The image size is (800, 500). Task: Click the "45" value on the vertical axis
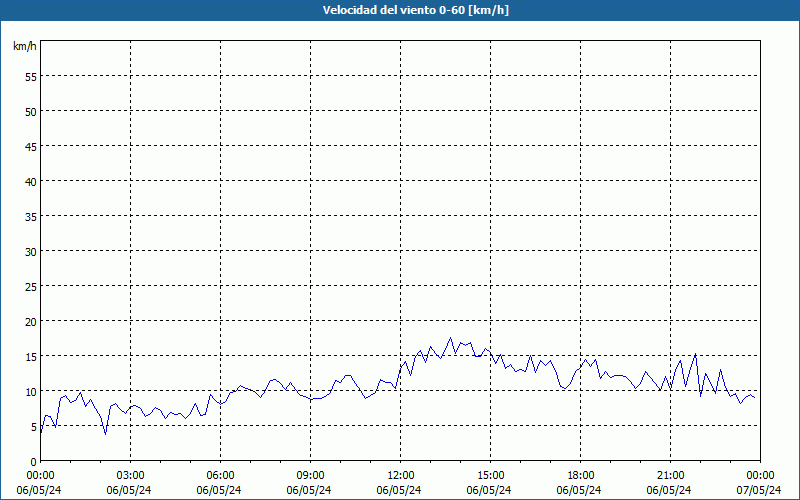(31, 146)
